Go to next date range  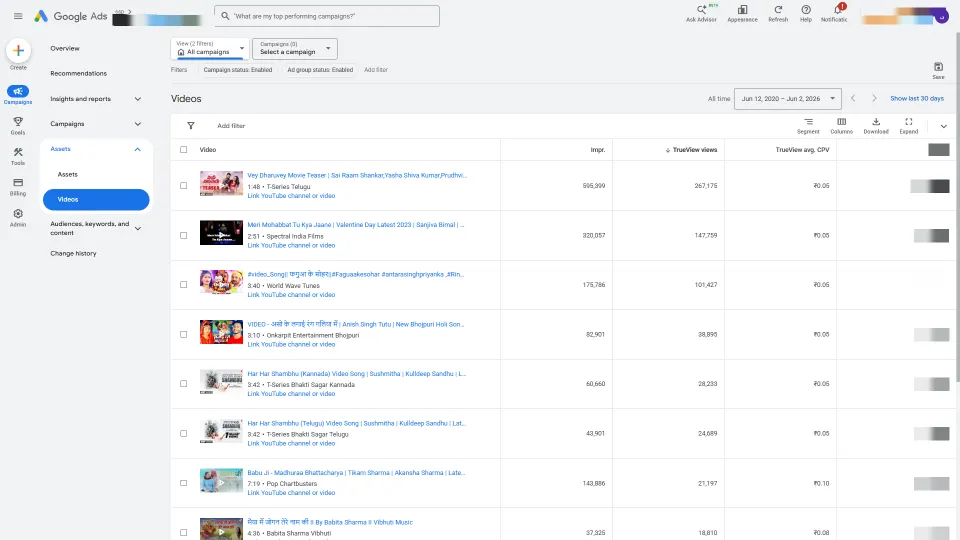tap(874, 98)
